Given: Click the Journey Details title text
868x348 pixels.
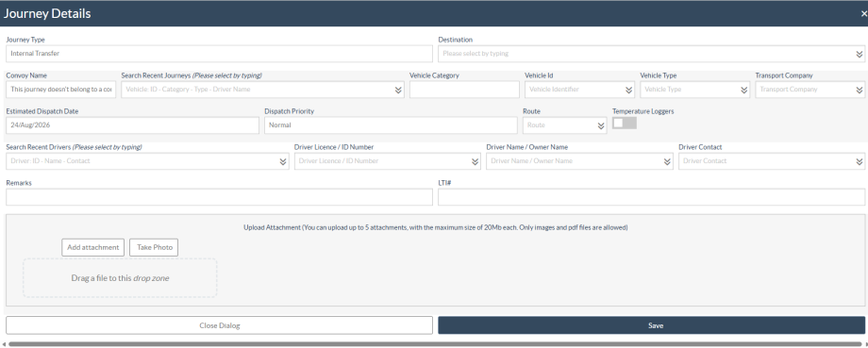Looking at the screenshot, I should [47, 14].
